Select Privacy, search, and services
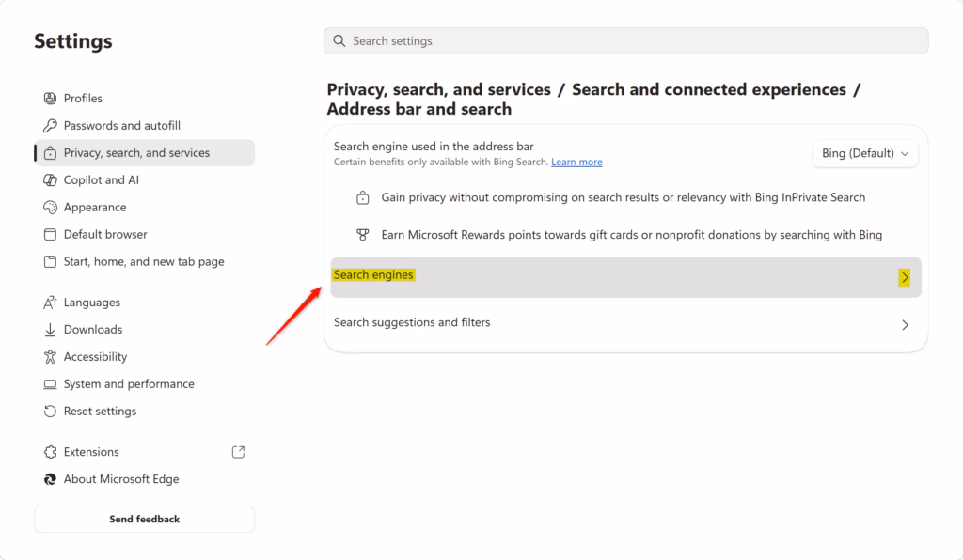This screenshot has width=963, height=560. click(x=144, y=153)
